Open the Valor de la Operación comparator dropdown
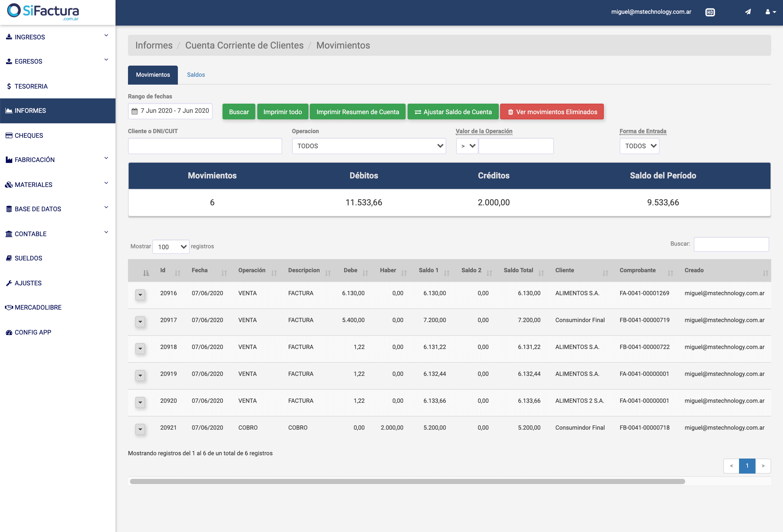 pos(467,146)
